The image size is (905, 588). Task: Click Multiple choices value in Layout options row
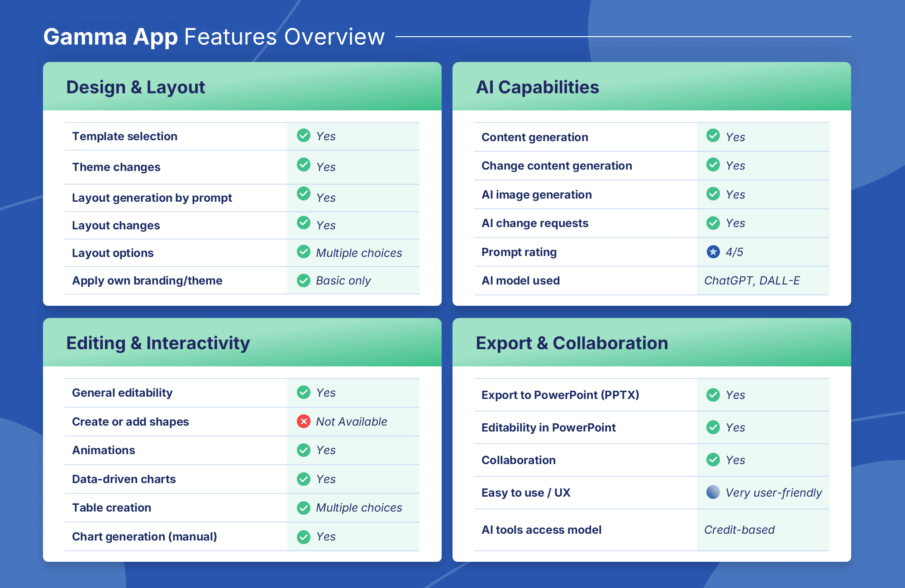359,253
